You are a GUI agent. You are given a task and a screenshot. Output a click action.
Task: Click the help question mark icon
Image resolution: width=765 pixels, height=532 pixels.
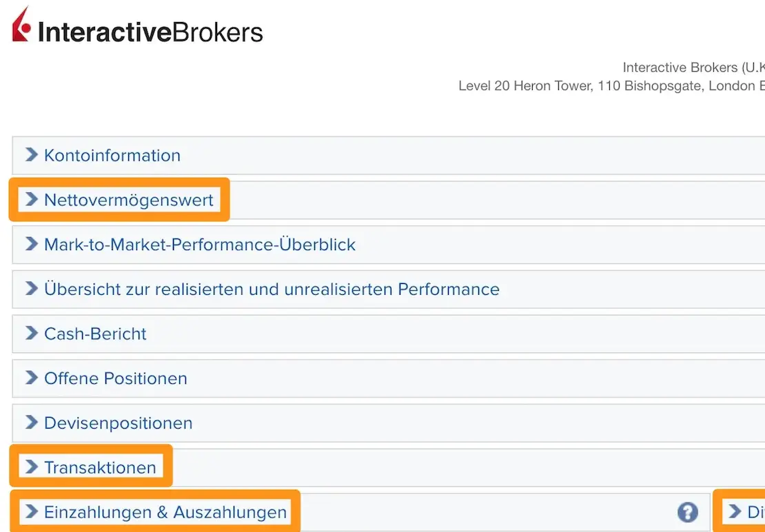pos(687,512)
